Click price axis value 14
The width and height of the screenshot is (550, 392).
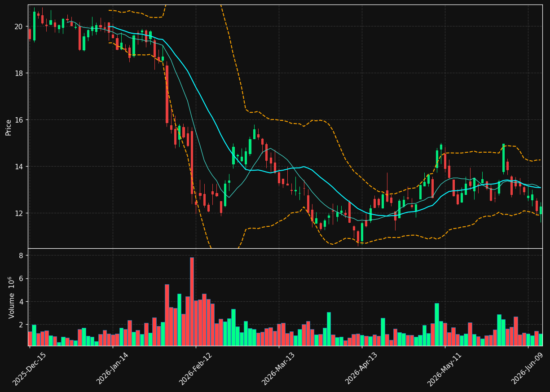point(18,167)
